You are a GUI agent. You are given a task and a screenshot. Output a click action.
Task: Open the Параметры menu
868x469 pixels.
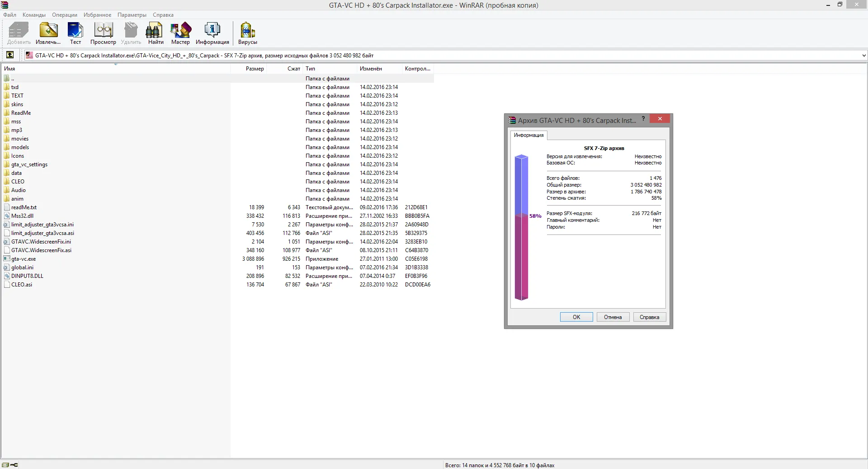click(132, 15)
